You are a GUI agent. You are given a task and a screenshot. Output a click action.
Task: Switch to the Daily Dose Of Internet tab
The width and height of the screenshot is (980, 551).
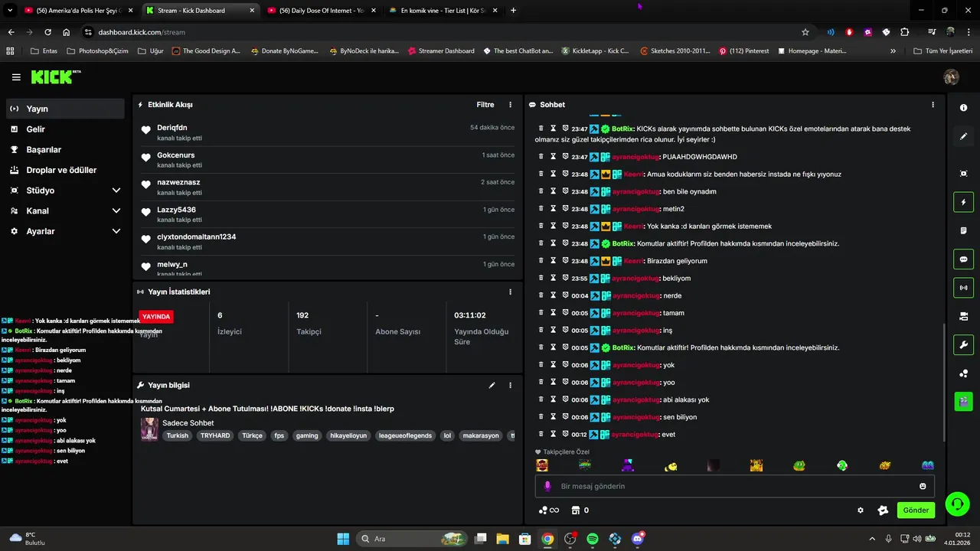(x=320, y=11)
